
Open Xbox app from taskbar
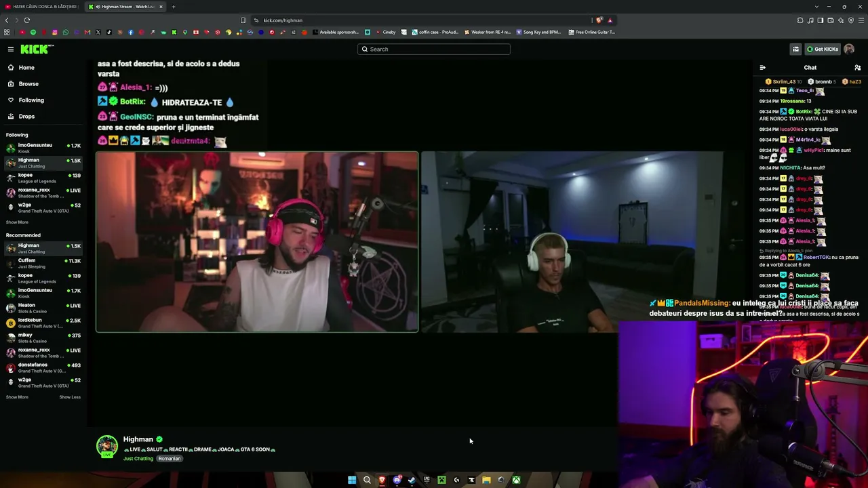tap(516, 480)
